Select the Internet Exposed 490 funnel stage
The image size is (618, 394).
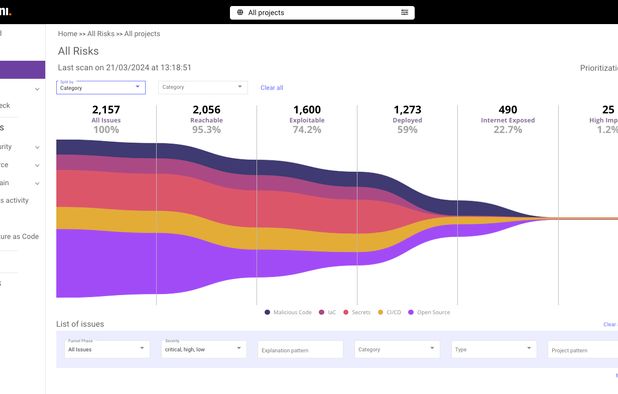click(508, 119)
